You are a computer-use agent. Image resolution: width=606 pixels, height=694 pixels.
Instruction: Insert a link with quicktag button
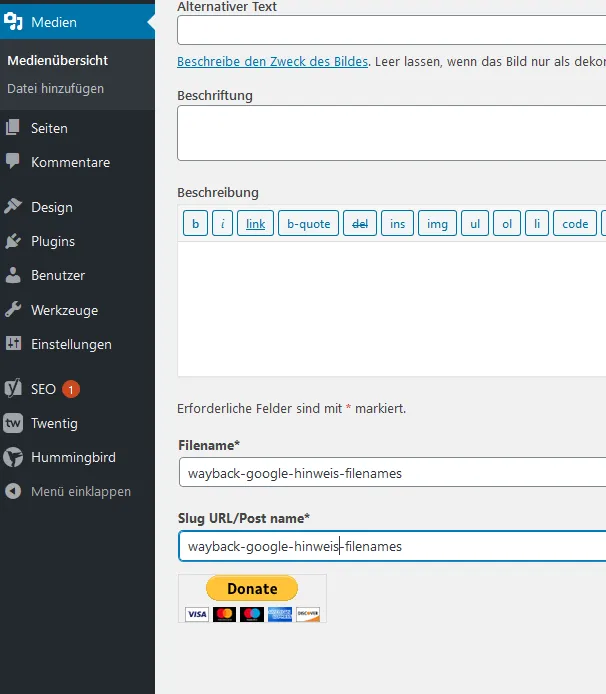click(255, 223)
